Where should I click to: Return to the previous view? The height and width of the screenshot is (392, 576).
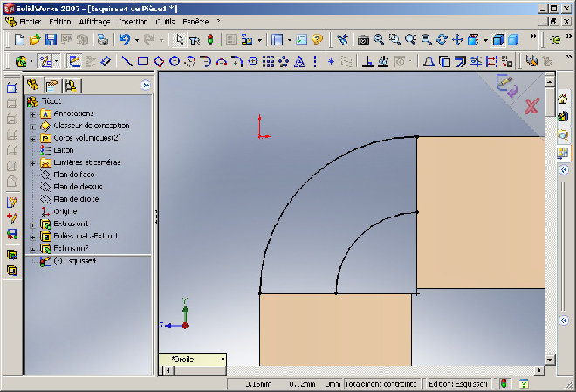[x=343, y=39]
